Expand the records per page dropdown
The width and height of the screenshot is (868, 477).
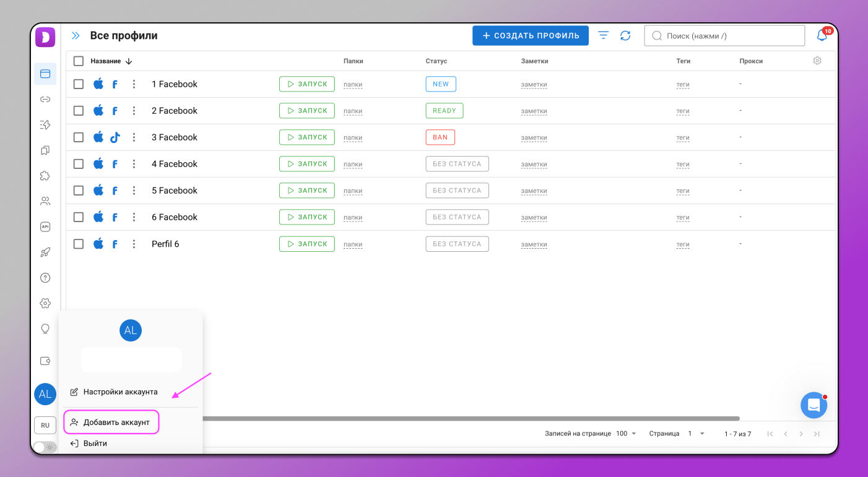click(626, 434)
